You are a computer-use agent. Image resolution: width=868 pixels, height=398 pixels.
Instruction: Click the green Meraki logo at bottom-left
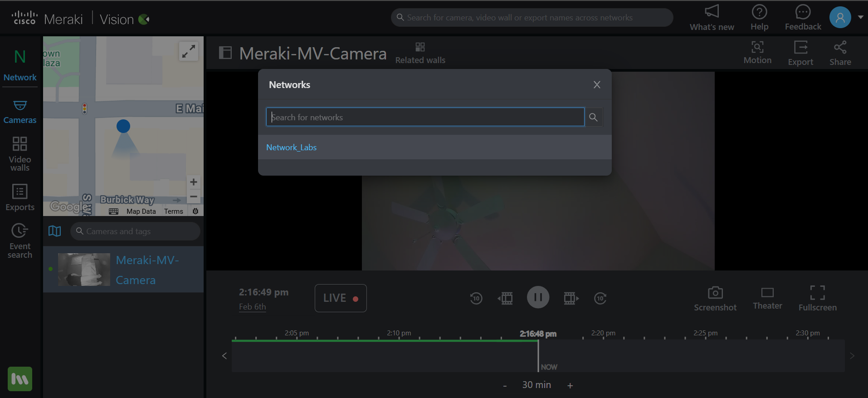pyautogui.click(x=20, y=379)
